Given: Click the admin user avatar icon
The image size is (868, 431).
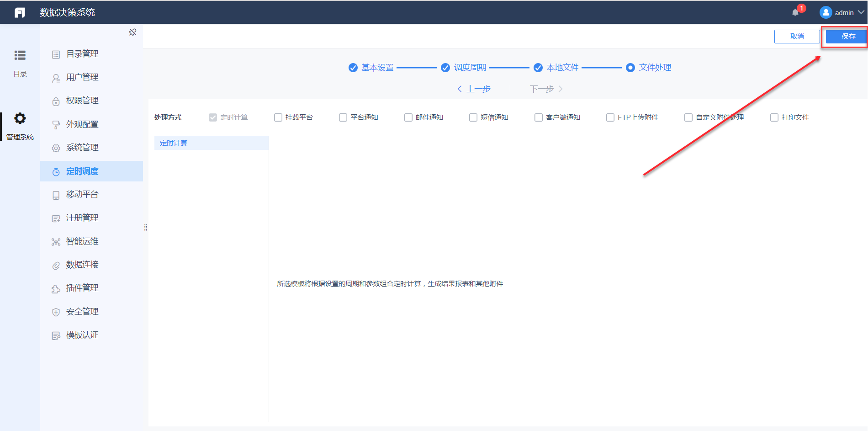Looking at the screenshot, I should [x=826, y=12].
